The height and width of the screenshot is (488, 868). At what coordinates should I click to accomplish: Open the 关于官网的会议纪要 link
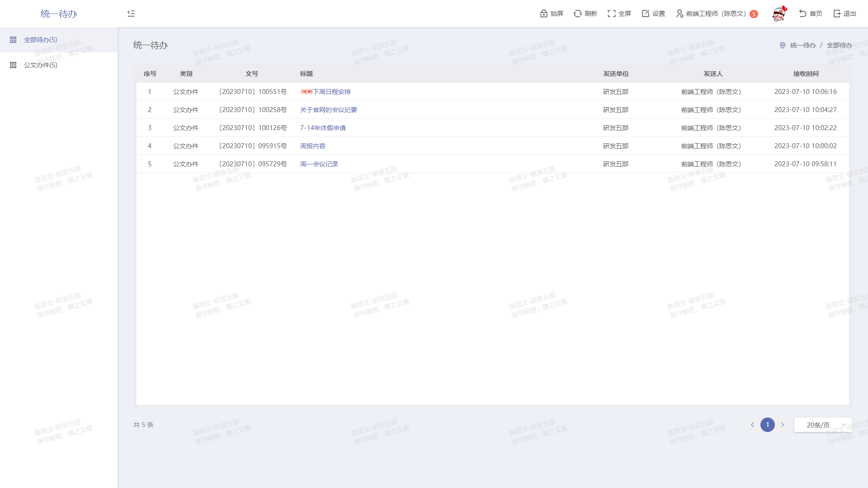click(329, 110)
